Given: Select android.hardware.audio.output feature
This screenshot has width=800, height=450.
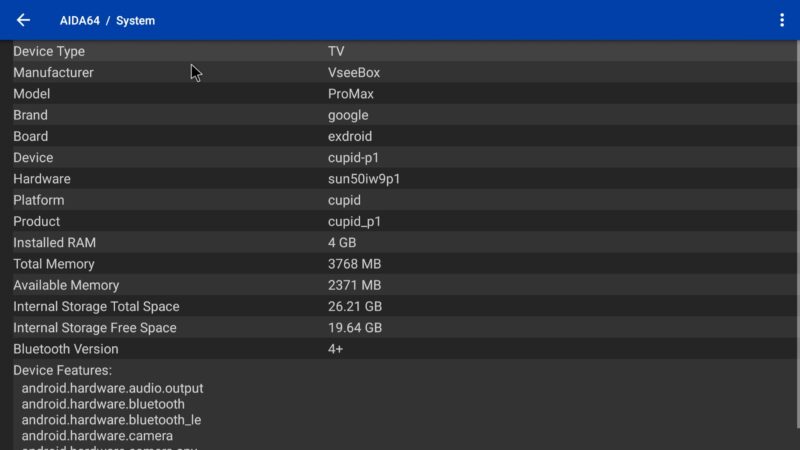Looking at the screenshot, I should tap(112, 388).
